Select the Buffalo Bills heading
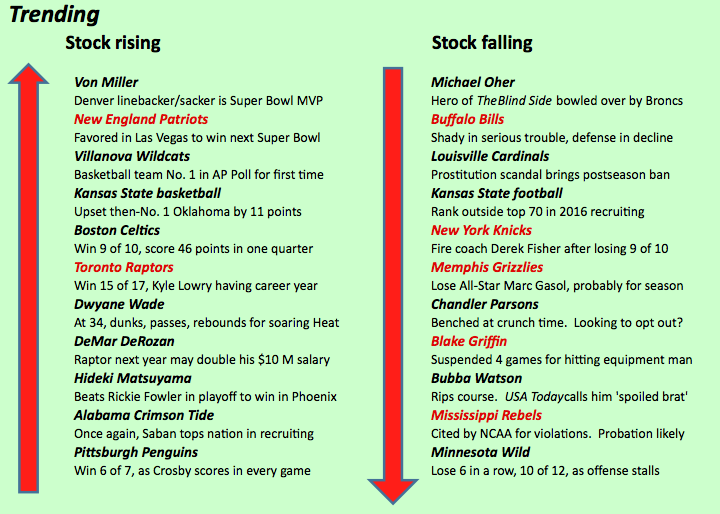The image size is (720, 514). tap(467, 119)
